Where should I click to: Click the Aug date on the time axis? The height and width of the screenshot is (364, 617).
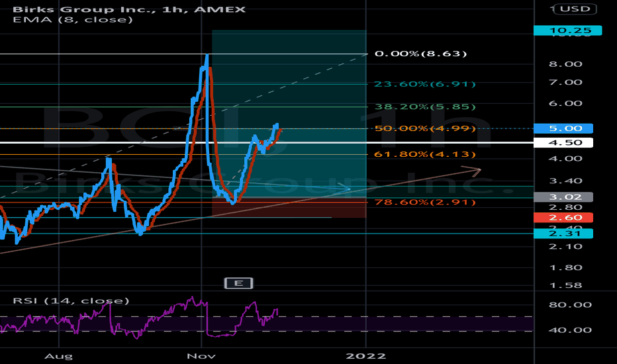(59, 356)
